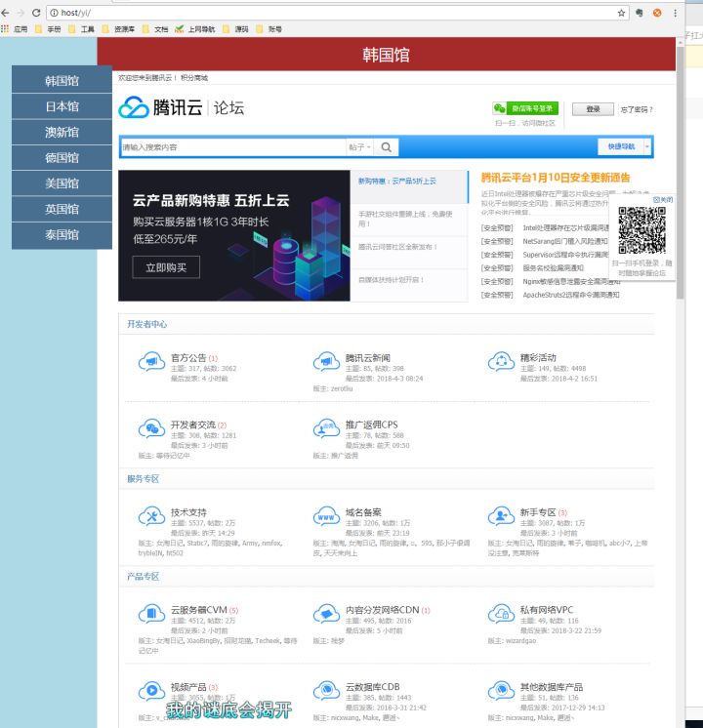Open the 服务名校验漏洞通知 link

tap(553, 268)
